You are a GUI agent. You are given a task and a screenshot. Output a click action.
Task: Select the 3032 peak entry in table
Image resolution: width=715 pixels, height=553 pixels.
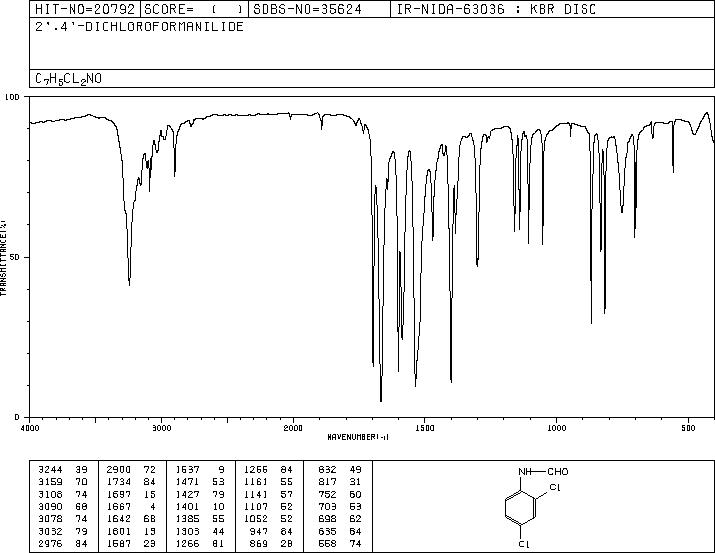pyautogui.click(x=63, y=532)
